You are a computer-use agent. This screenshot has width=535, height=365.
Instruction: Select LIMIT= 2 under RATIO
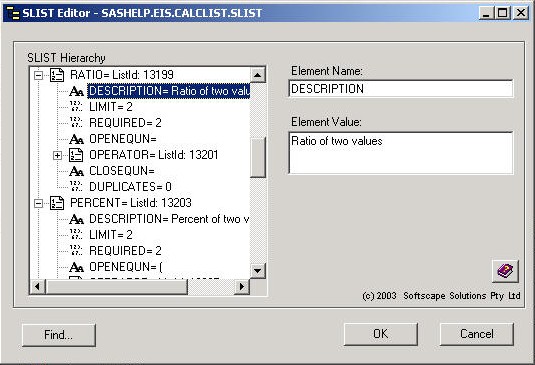[x=111, y=107]
